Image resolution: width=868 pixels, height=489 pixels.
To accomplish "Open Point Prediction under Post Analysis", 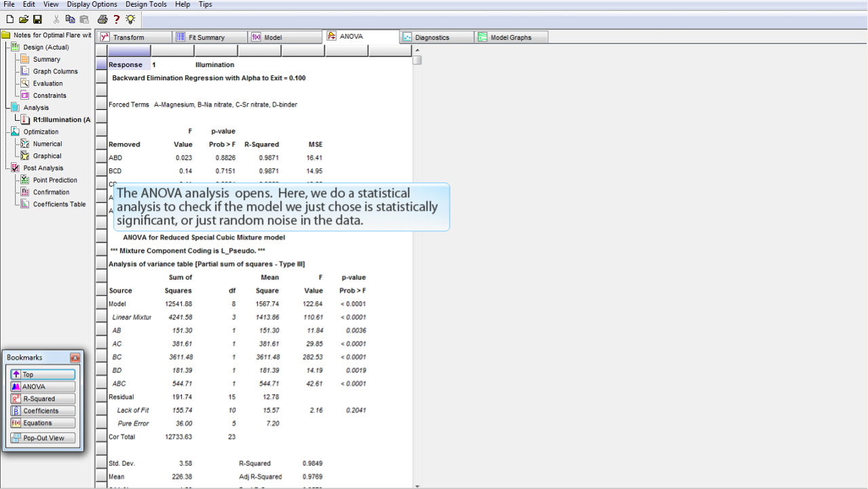I will point(55,180).
